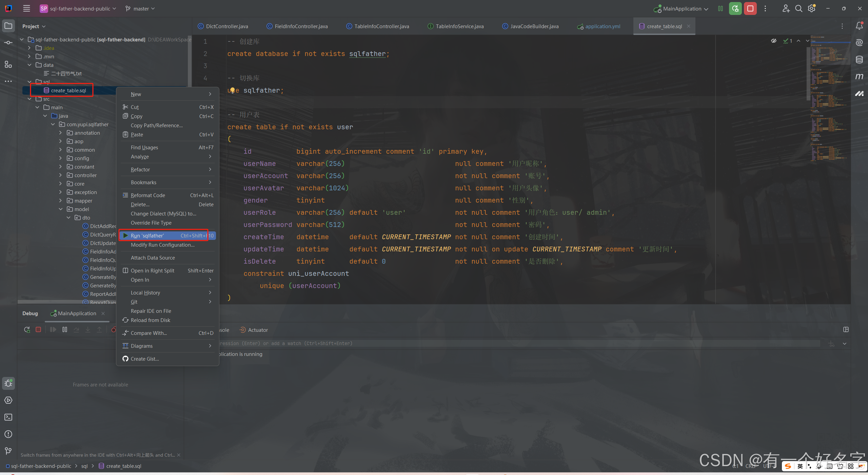
Task: Choose Compare With in context menu
Action: pyautogui.click(x=167, y=333)
